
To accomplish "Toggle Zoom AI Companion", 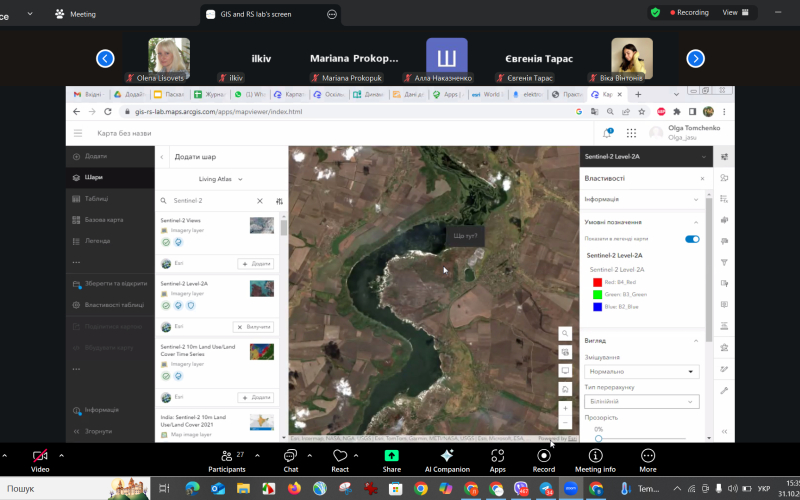I will coord(446,456).
